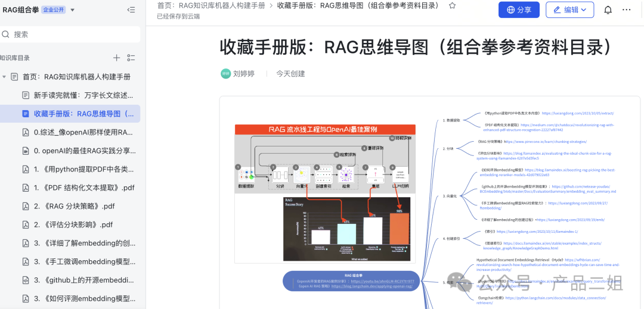Open 首页：RAG知识库机器人构建手册 in the directory
This screenshot has width=644, height=309.
point(76,77)
